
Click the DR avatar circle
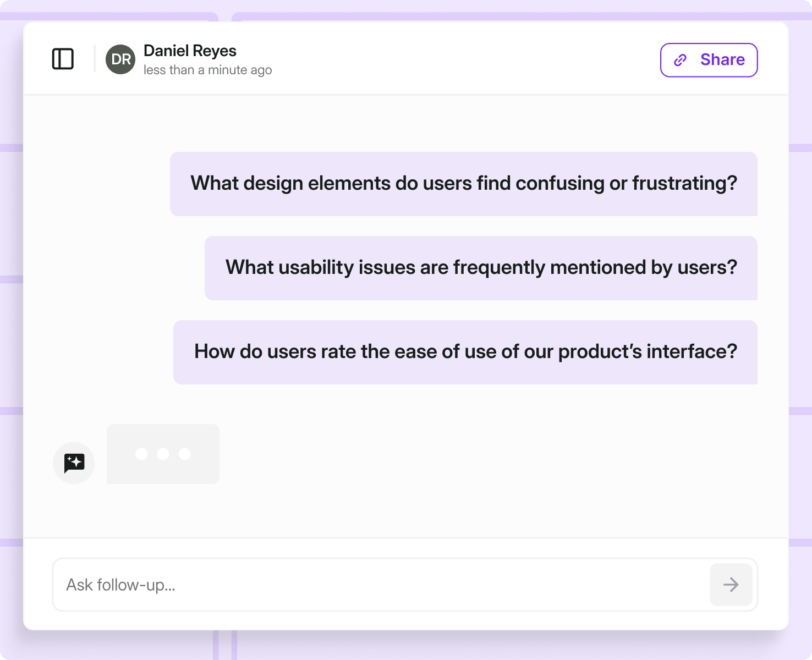coord(120,59)
